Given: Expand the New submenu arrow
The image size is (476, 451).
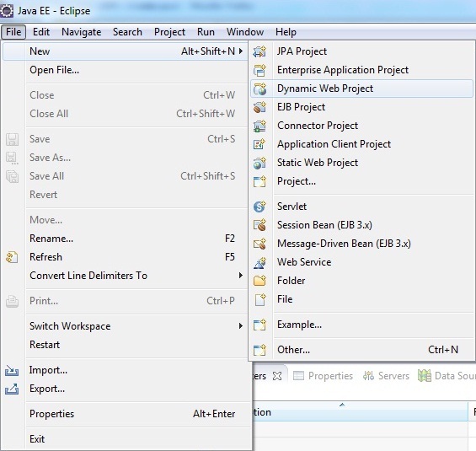Looking at the screenshot, I should click(x=241, y=51).
